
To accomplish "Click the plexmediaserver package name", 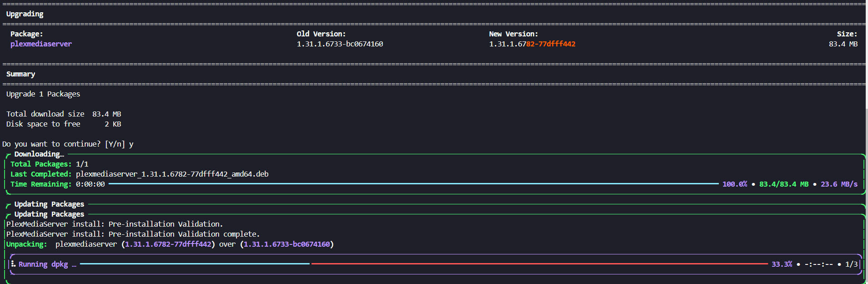I will coord(41,44).
